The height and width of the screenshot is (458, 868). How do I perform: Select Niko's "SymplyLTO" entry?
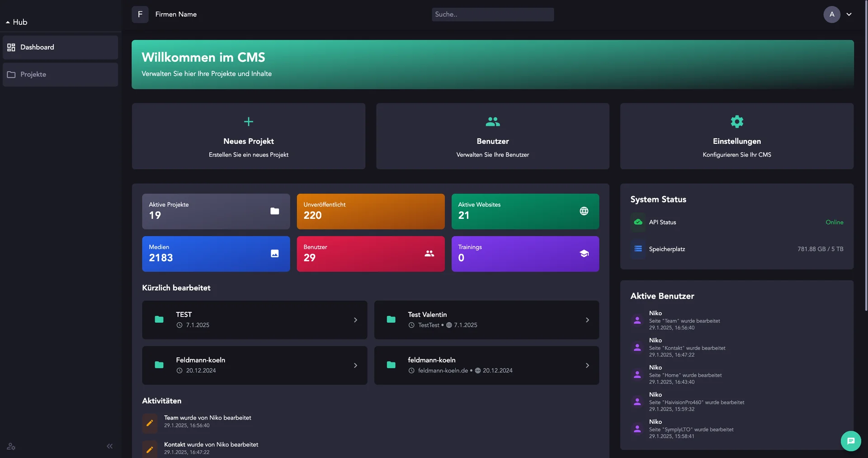coord(737,429)
